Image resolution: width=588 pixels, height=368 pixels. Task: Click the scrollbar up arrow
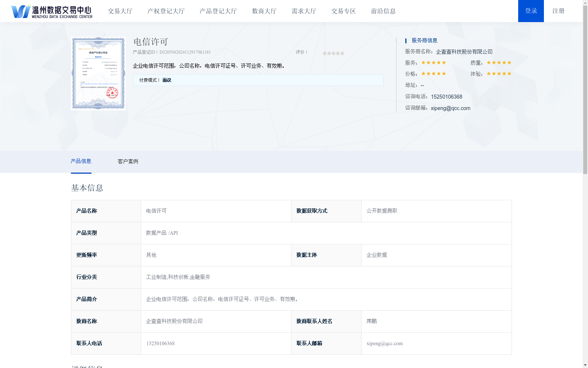click(585, 2)
